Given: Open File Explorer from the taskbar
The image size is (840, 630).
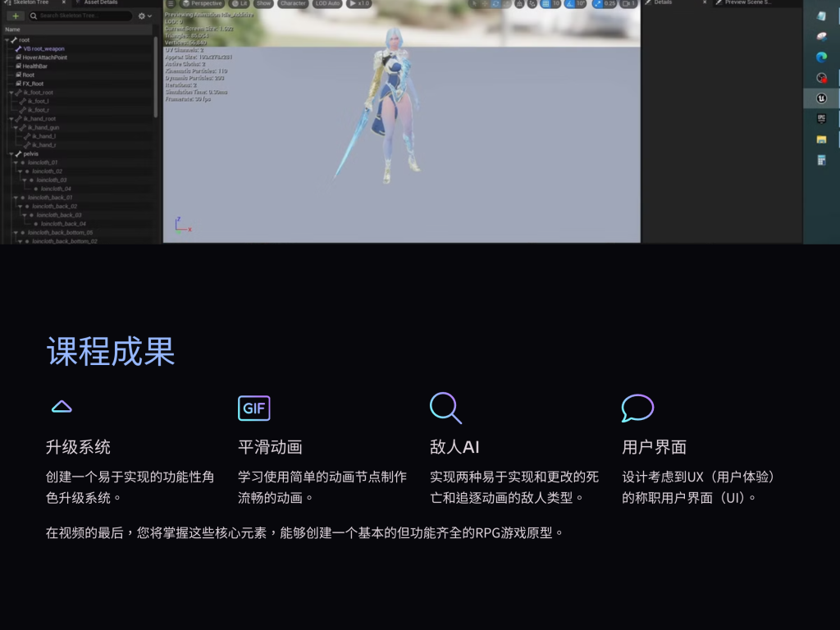Looking at the screenshot, I should click(821, 139).
